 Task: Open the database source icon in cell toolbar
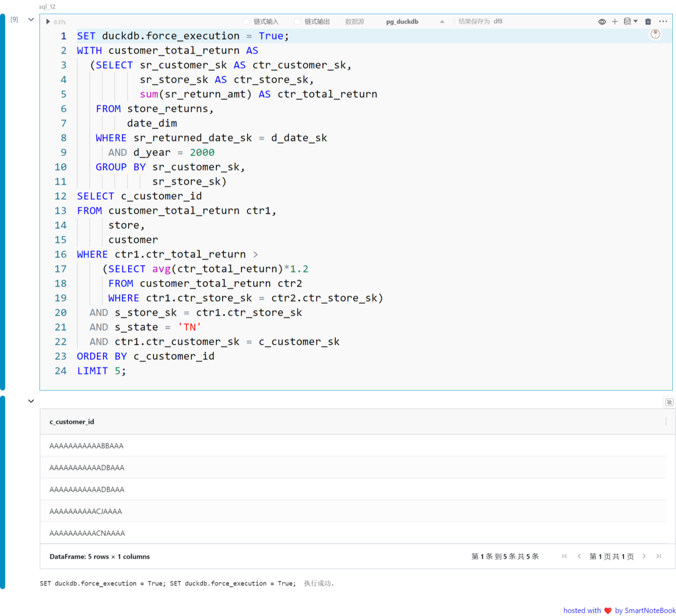click(x=627, y=21)
